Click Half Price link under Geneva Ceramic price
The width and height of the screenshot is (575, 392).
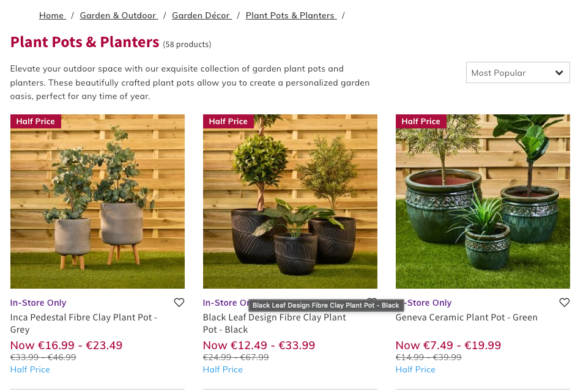click(x=415, y=369)
